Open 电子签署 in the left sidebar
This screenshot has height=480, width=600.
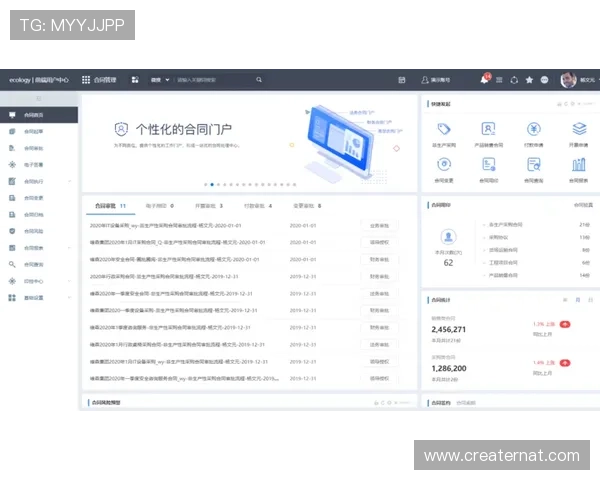(x=39, y=165)
